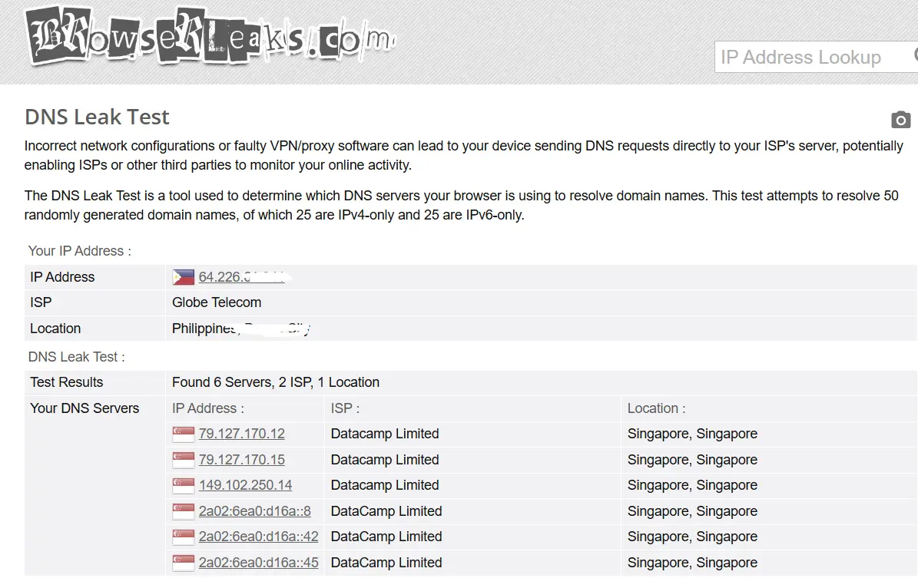Viewport: 918px width, 588px height.
Task: Select the Philippines location value
Action: [240, 329]
